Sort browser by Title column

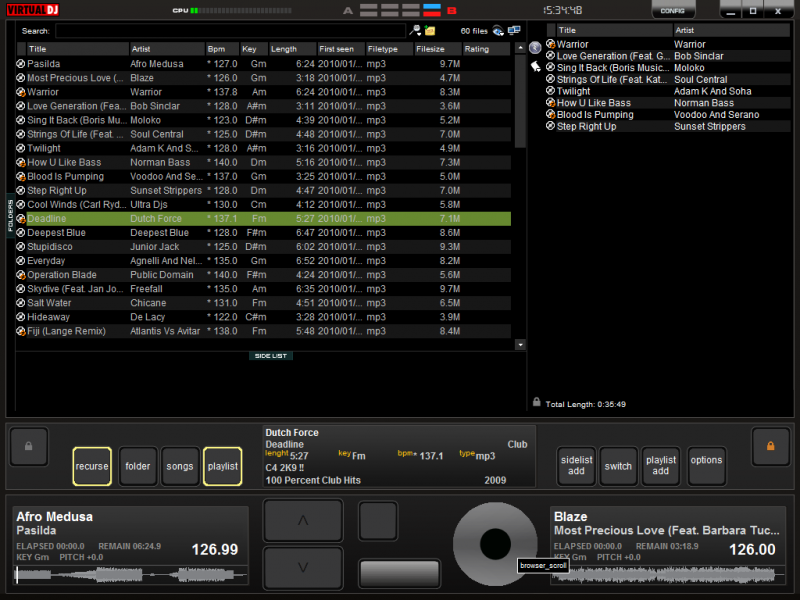pos(78,49)
